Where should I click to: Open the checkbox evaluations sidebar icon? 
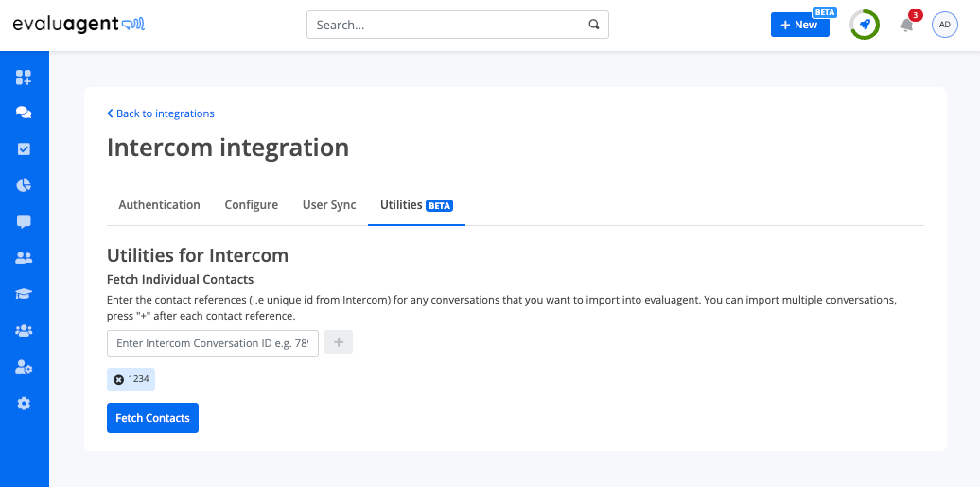(x=24, y=148)
